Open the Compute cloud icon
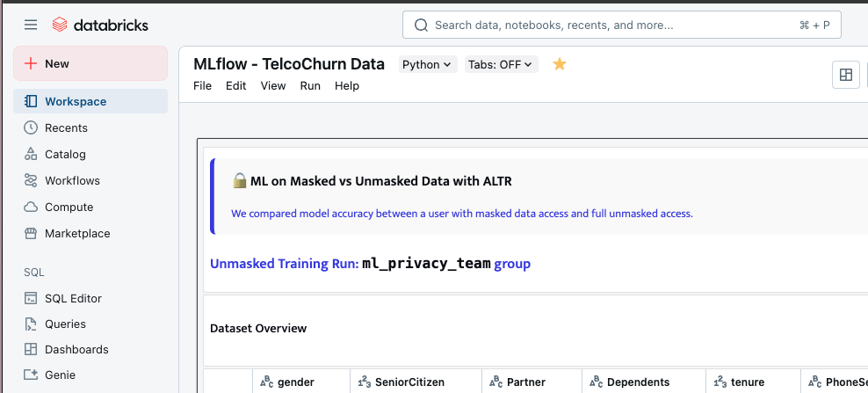The width and height of the screenshot is (868, 393). coord(32,207)
